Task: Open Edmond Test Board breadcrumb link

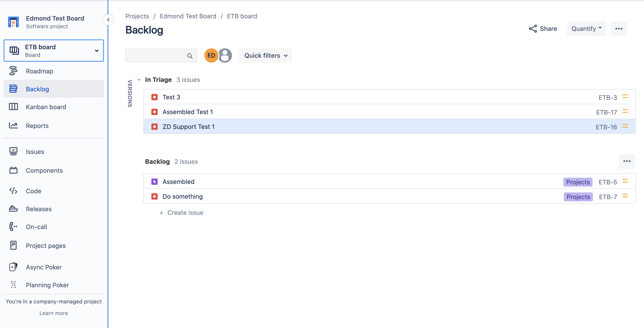Action: point(188,16)
